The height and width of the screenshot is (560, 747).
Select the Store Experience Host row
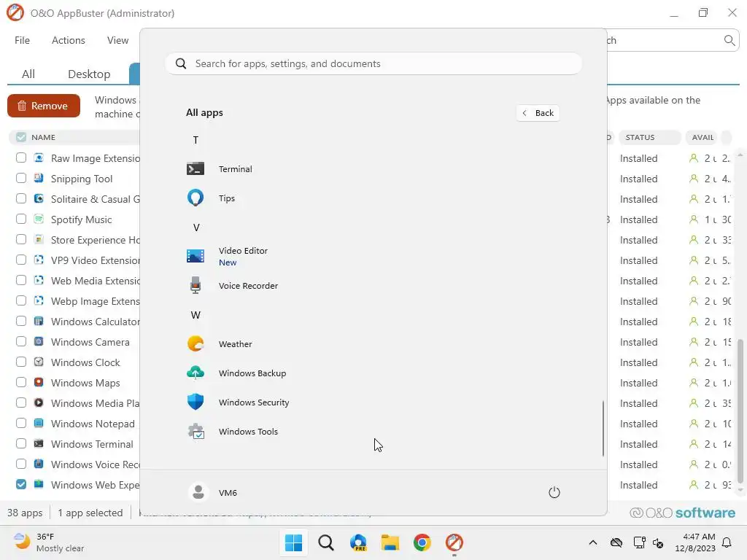pos(95,239)
